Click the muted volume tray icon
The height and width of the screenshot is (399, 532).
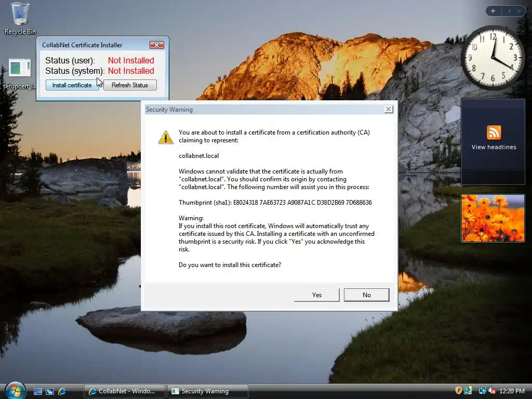click(x=492, y=391)
